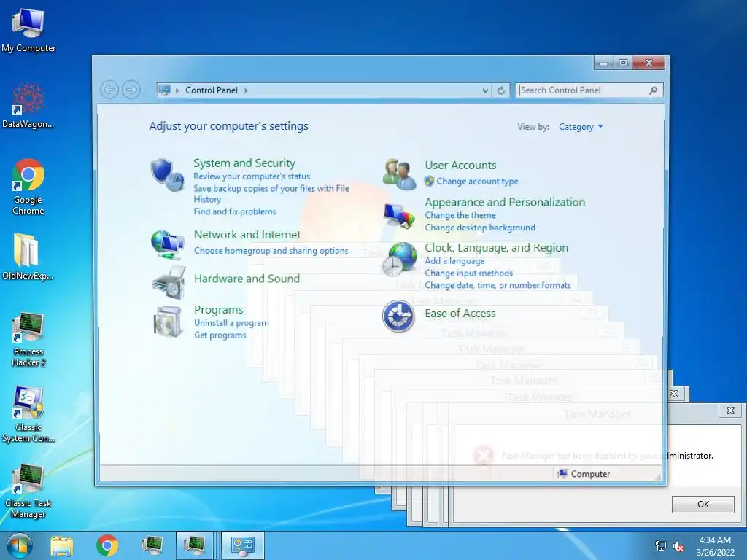747x560 pixels.
Task: Click Get programs link
Action: click(x=220, y=335)
